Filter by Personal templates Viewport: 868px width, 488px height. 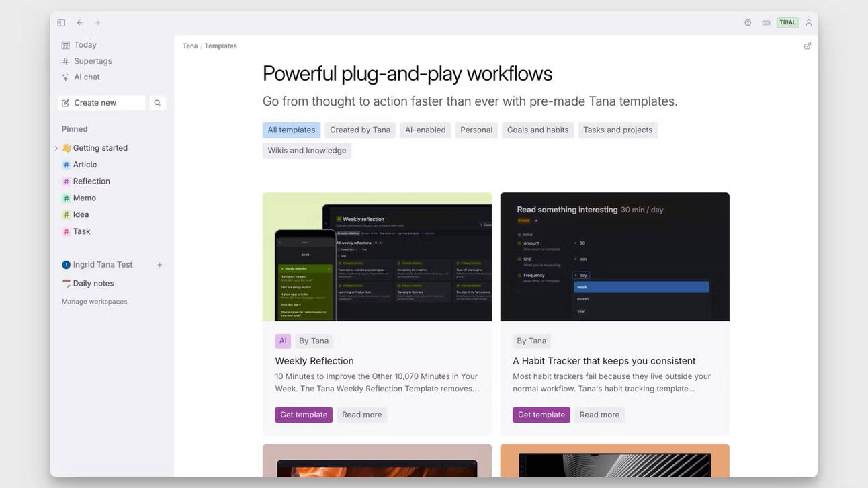coord(476,130)
